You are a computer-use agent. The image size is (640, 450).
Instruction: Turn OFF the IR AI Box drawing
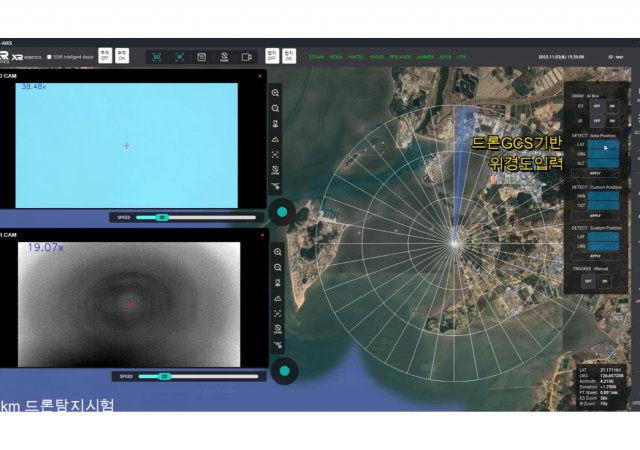[597, 120]
